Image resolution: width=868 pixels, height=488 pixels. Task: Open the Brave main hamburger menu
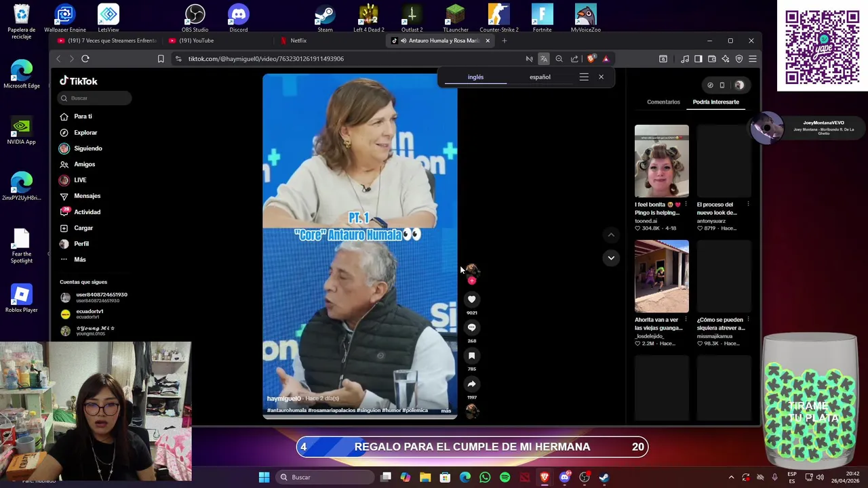click(x=753, y=59)
